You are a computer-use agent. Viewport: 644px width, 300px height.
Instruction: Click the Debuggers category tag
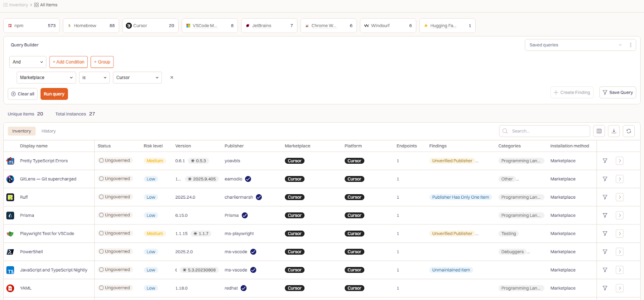(x=512, y=252)
